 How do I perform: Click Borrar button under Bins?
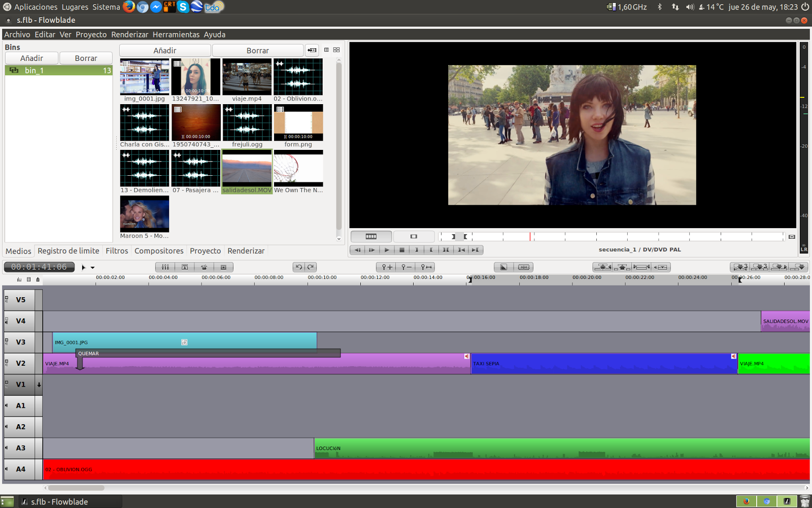point(86,58)
